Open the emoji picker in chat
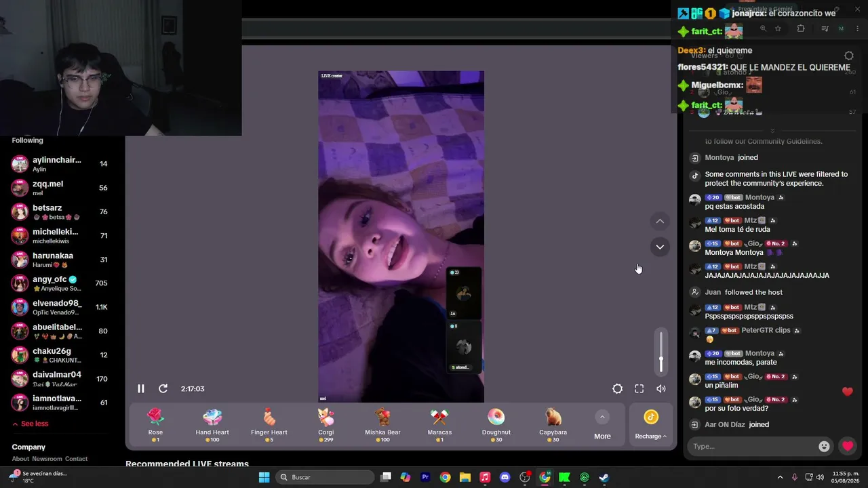This screenshot has width=868, height=488. tap(824, 446)
